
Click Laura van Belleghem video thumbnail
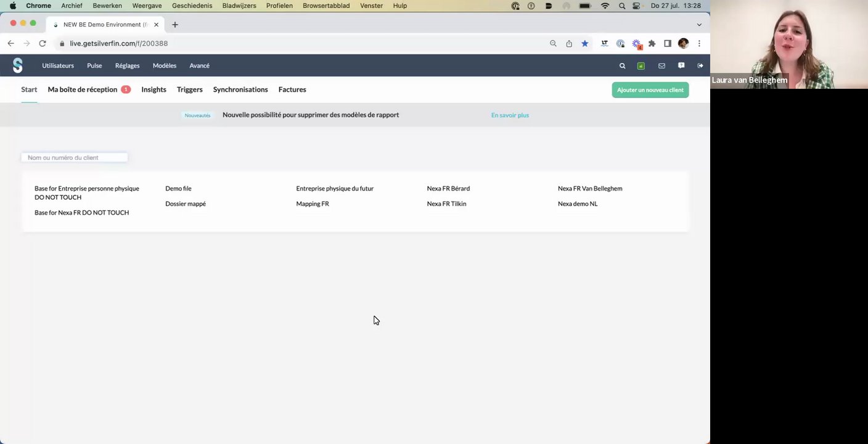[x=789, y=44]
